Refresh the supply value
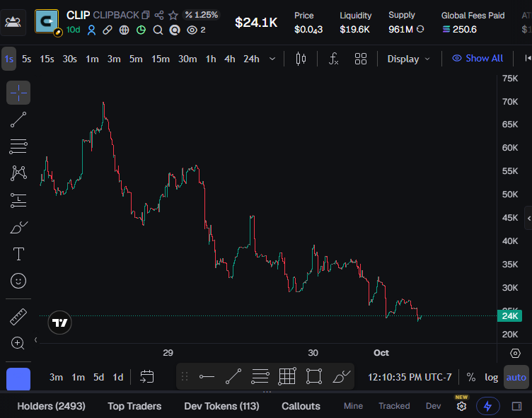Viewport: 532px width, 418px height. point(420,29)
